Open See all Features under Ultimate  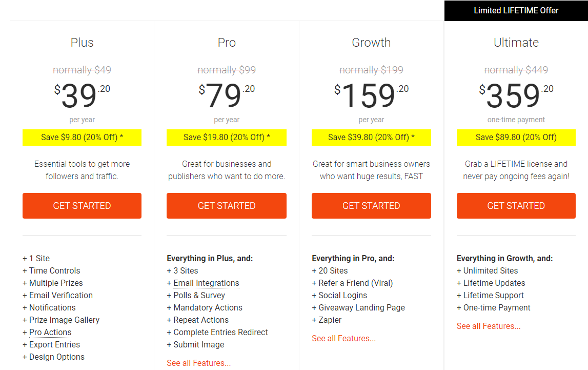489,326
